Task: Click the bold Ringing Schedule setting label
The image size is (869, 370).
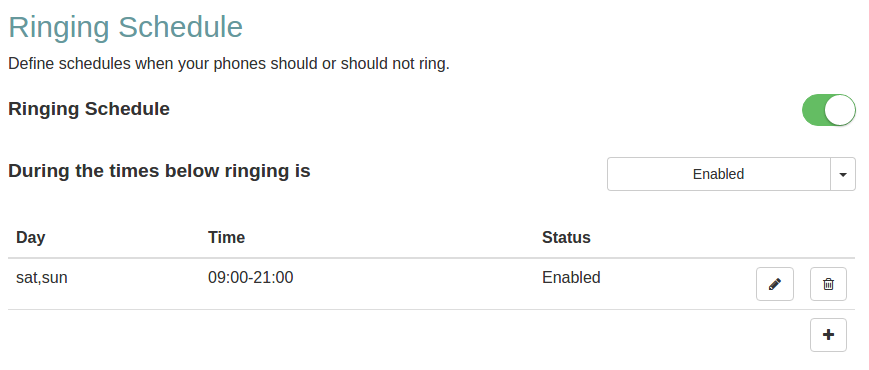Action: (89, 109)
